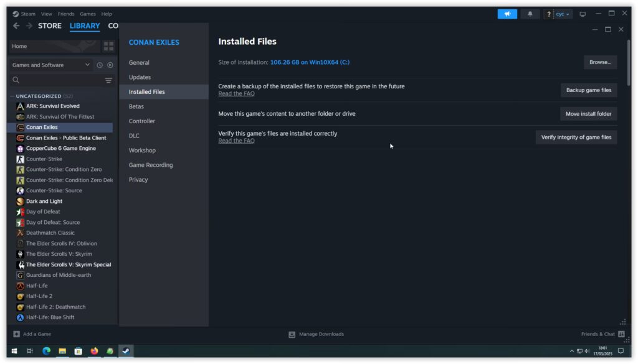638x364 pixels.
Task: Open Manage Downloads icon
Action: click(x=292, y=334)
